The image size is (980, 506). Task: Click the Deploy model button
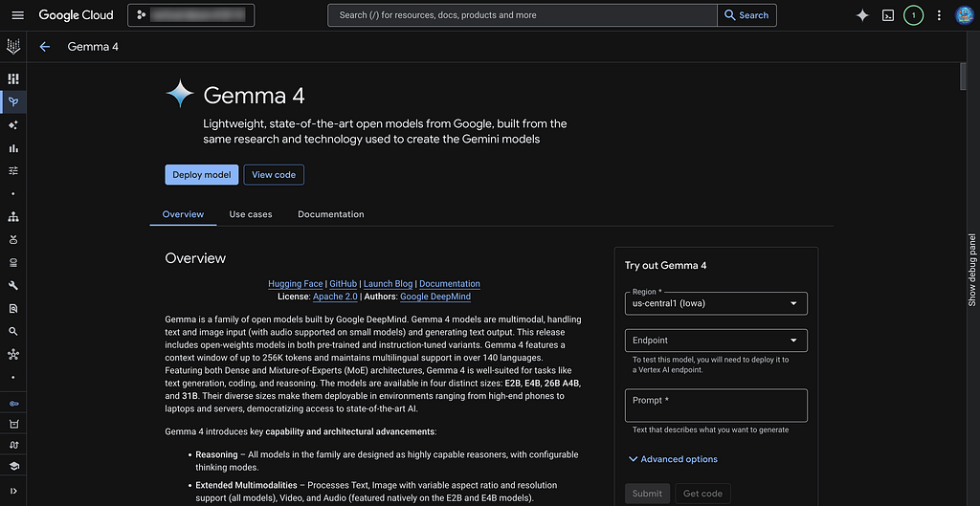[x=202, y=175]
